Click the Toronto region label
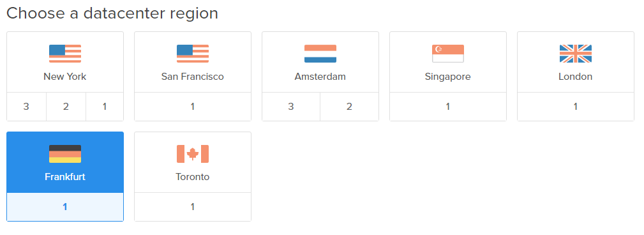 click(x=193, y=177)
